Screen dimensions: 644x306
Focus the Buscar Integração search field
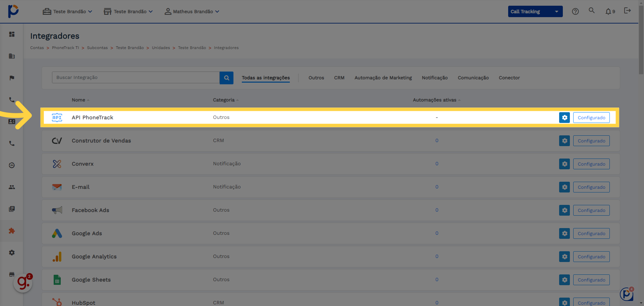pyautogui.click(x=136, y=78)
